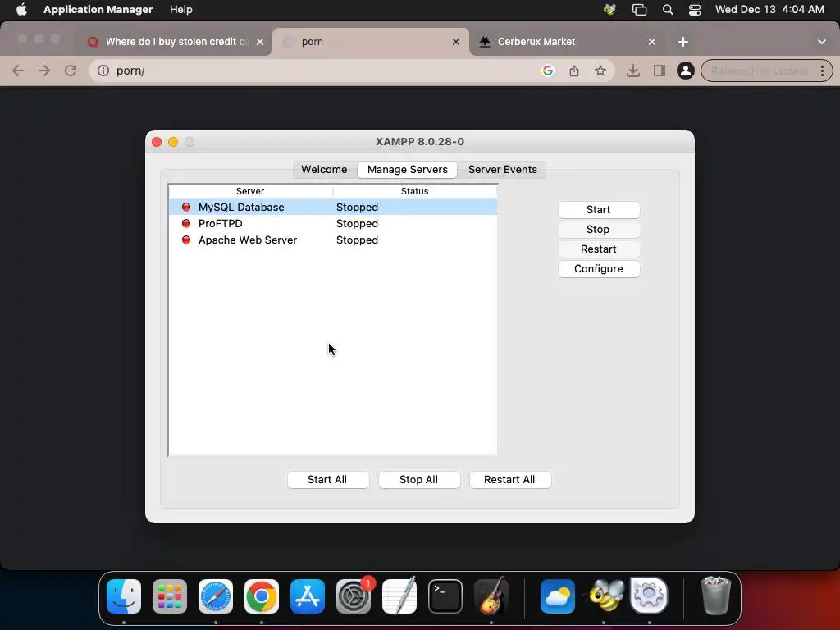Click the Google icon in address bar
840x630 pixels.
[547, 71]
